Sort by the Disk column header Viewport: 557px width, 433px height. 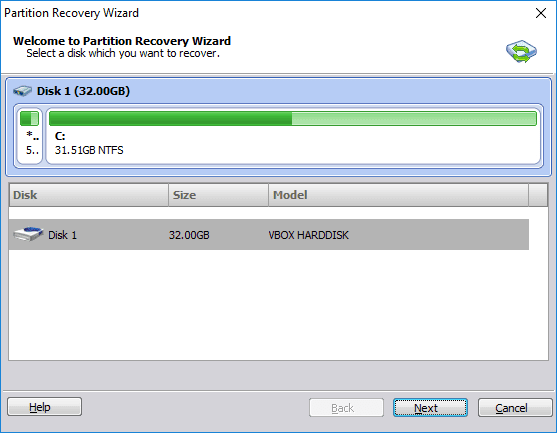coord(88,195)
